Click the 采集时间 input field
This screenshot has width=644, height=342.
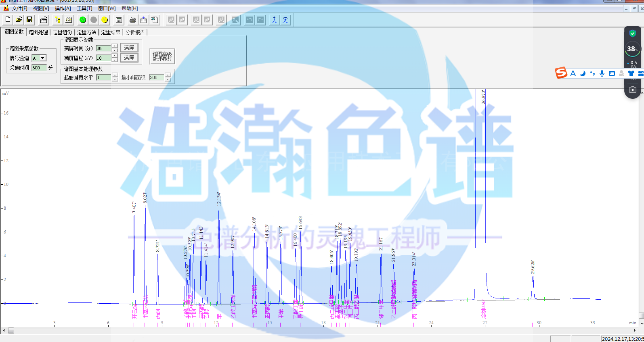39,68
